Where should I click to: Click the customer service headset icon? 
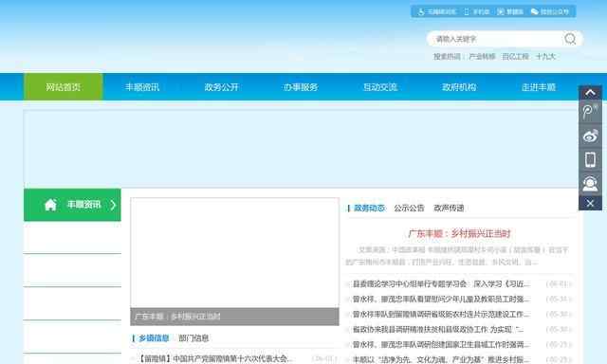tap(590, 183)
